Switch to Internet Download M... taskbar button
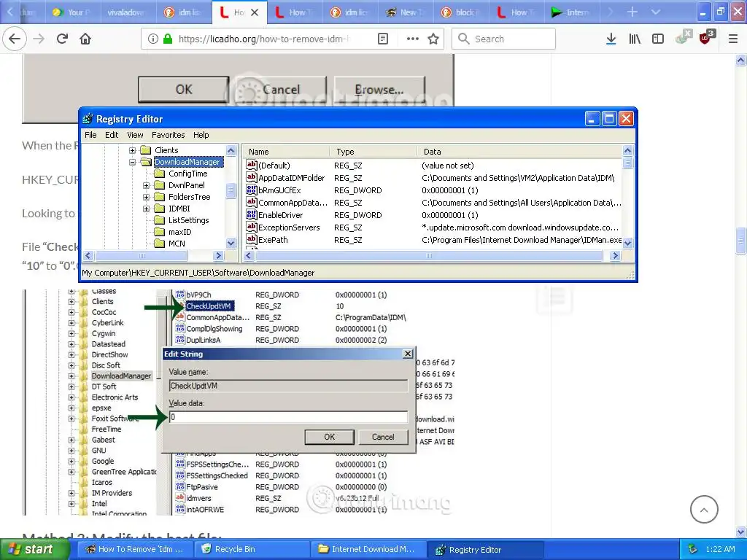This screenshot has width=747, height=560. (368, 549)
